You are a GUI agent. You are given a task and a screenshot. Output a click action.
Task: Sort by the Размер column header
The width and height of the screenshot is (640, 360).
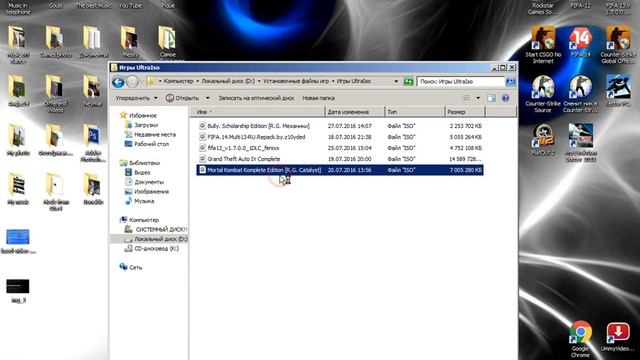(x=464, y=111)
